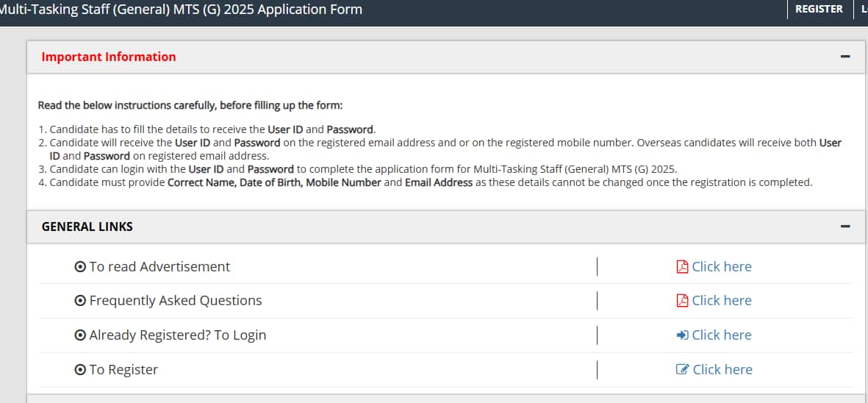Follow the "Click here" text to log in

722,335
